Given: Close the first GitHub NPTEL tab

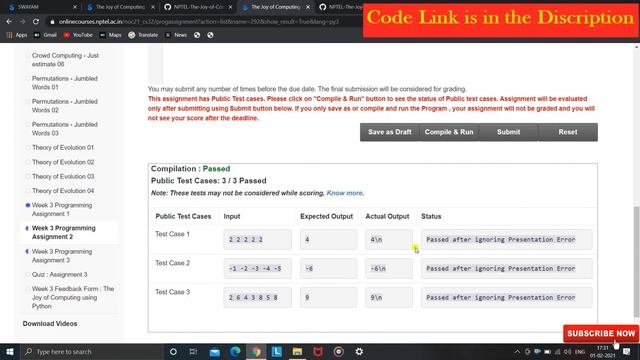Looking at the screenshot, I should [x=230, y=7].
